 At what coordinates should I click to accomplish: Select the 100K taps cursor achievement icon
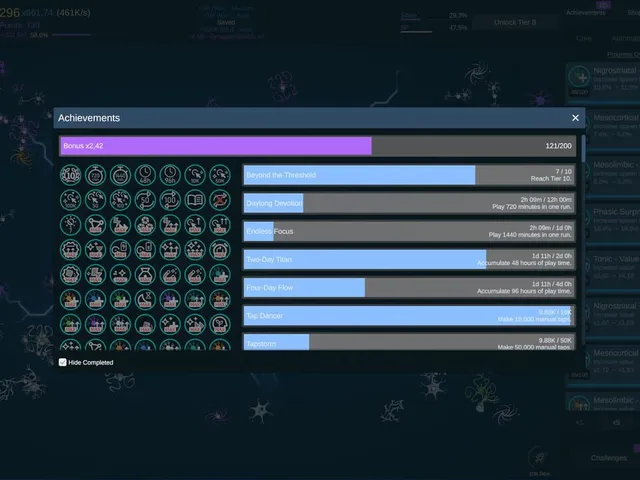(71, 200)
